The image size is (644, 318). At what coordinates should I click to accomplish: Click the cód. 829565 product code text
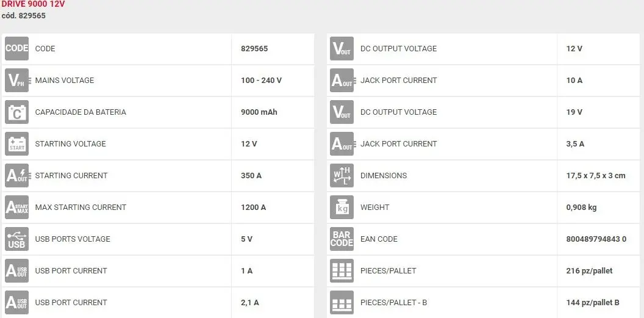pyautogui.click(x=23, y=16)
